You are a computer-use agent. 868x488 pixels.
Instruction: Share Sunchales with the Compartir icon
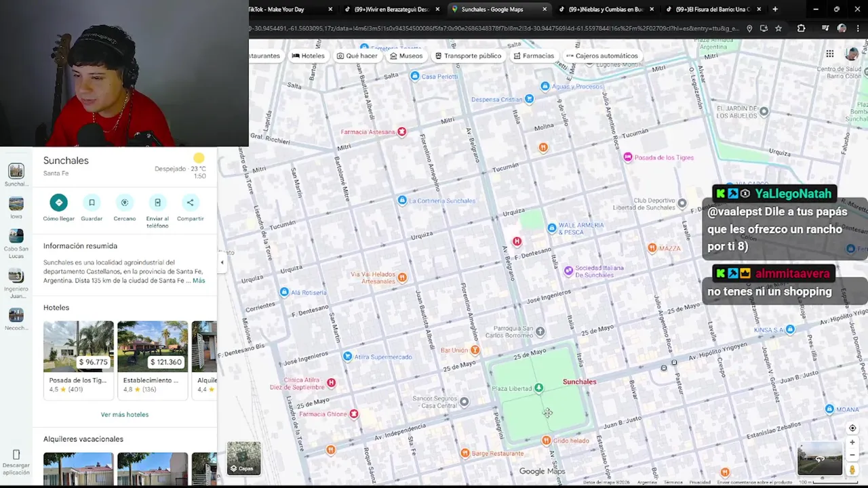pyautogui.click(x=191, y=203)
